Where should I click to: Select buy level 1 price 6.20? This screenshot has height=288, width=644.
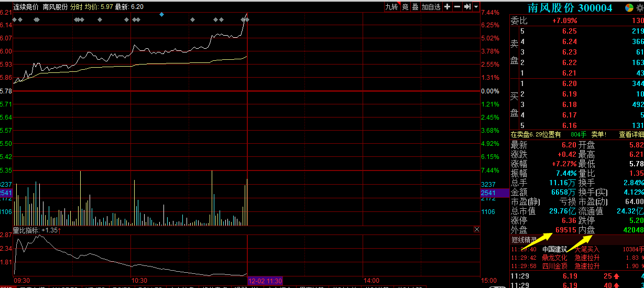click(569, 83)
